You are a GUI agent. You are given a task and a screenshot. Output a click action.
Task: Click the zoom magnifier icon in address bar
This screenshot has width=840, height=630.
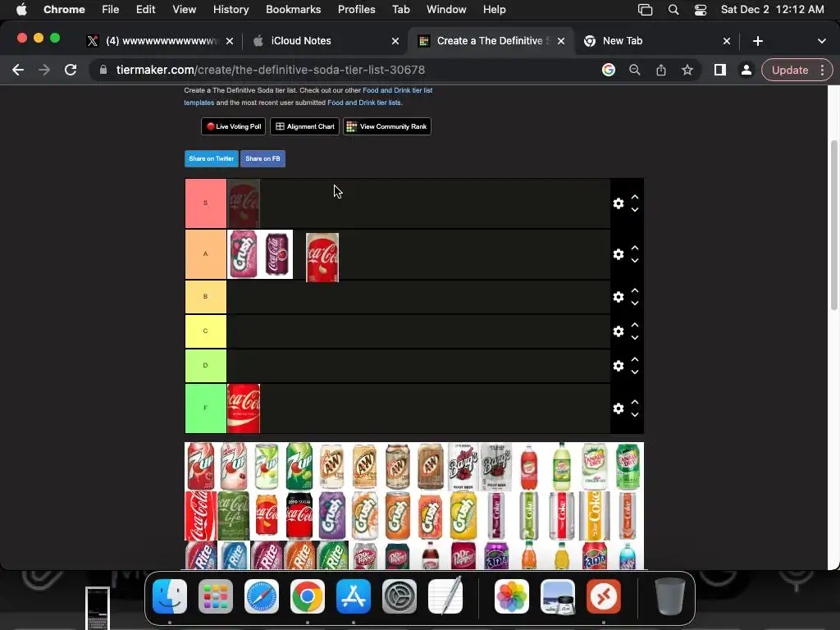(635, 71)
